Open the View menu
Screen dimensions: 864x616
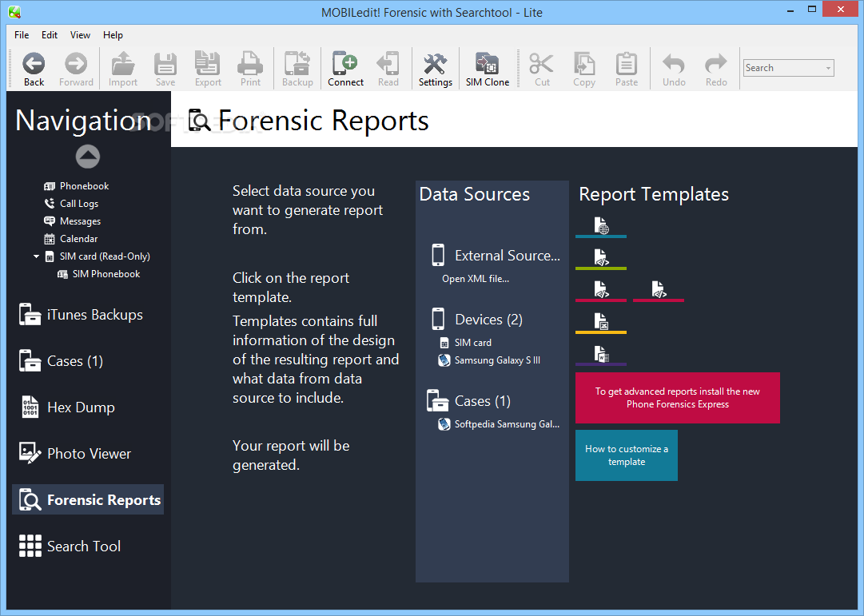point(80,34)
